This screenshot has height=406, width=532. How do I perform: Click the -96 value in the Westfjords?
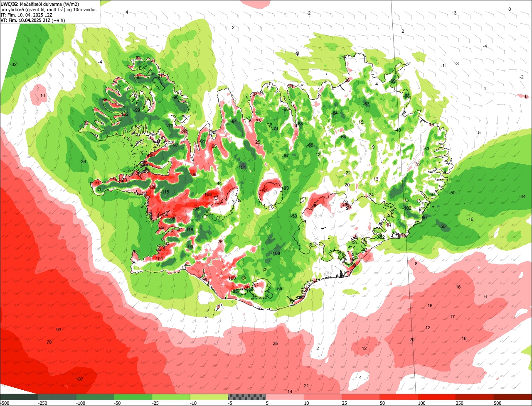[x=175, y=97]
